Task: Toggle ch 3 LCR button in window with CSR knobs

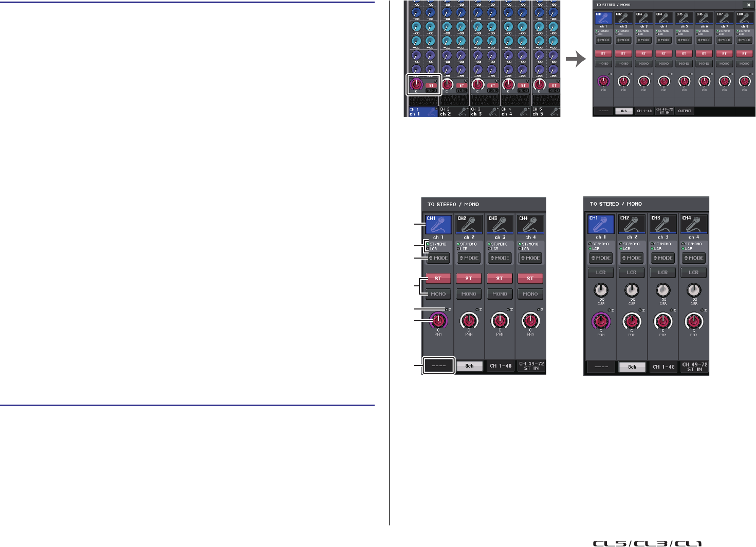Action: [x=663, y=272]
